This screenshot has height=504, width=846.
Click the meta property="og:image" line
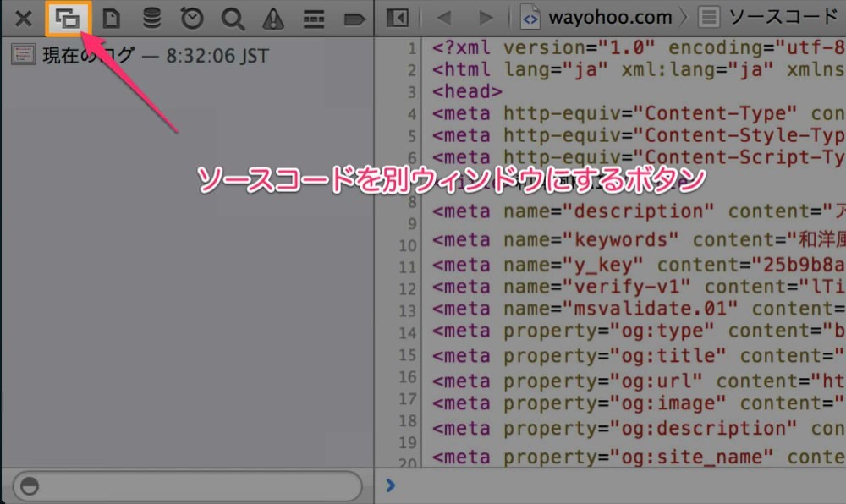638,403
